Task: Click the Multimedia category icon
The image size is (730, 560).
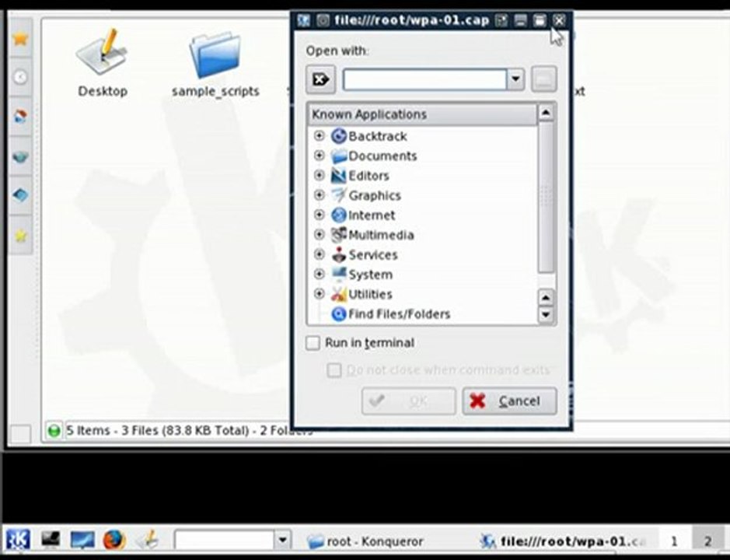Action: click(x=339, y=235)
